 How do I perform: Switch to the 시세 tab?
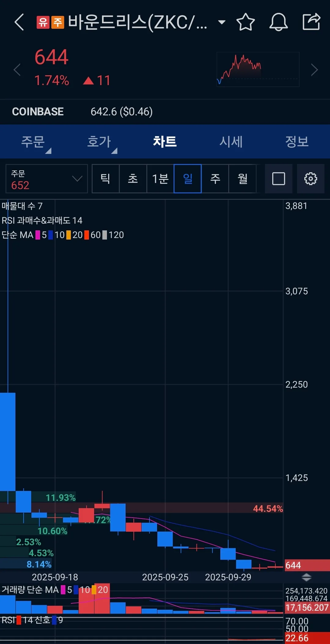tap(231, 142)
